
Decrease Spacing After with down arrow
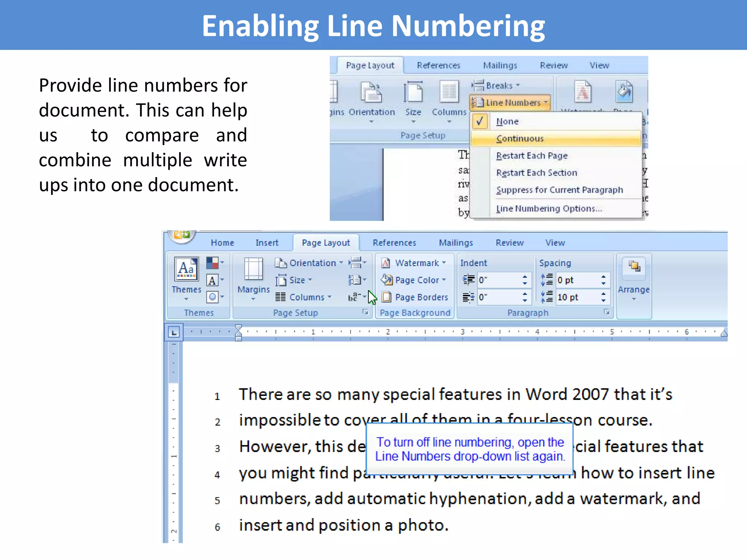604,301
